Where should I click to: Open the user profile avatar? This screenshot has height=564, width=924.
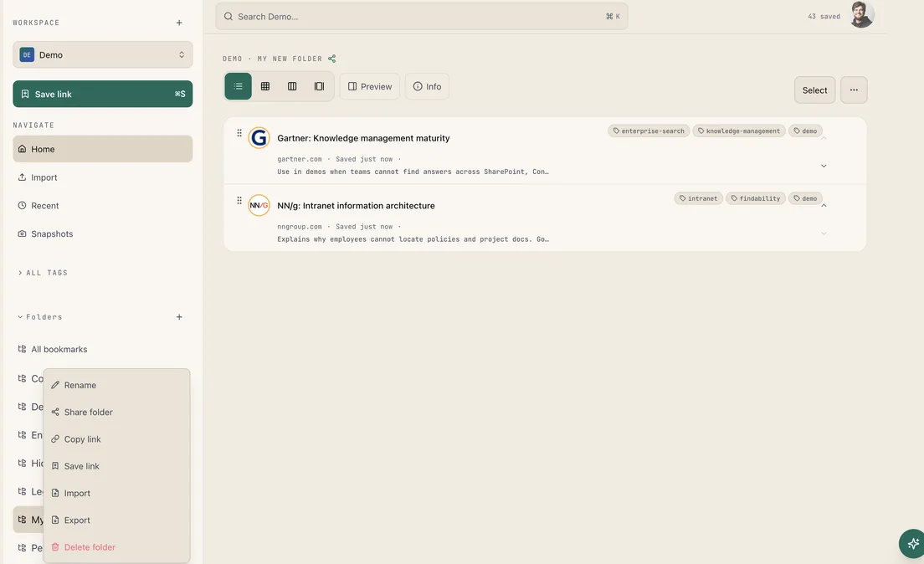(861, 14)
